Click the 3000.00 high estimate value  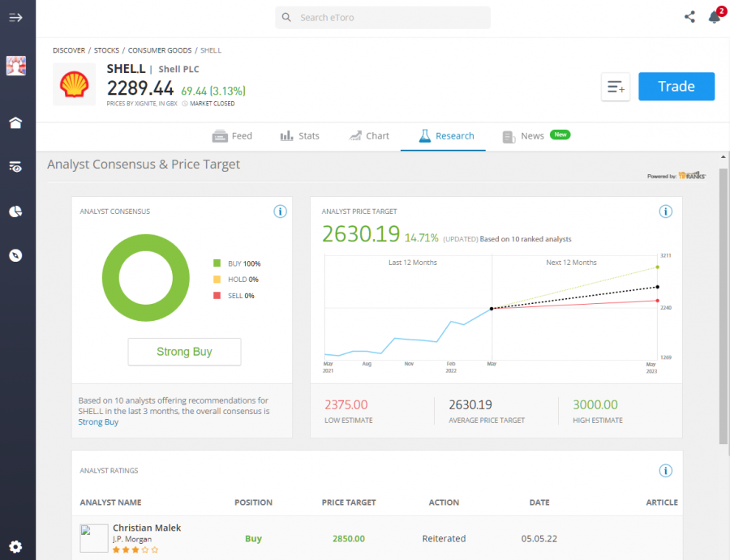(595, 404)
